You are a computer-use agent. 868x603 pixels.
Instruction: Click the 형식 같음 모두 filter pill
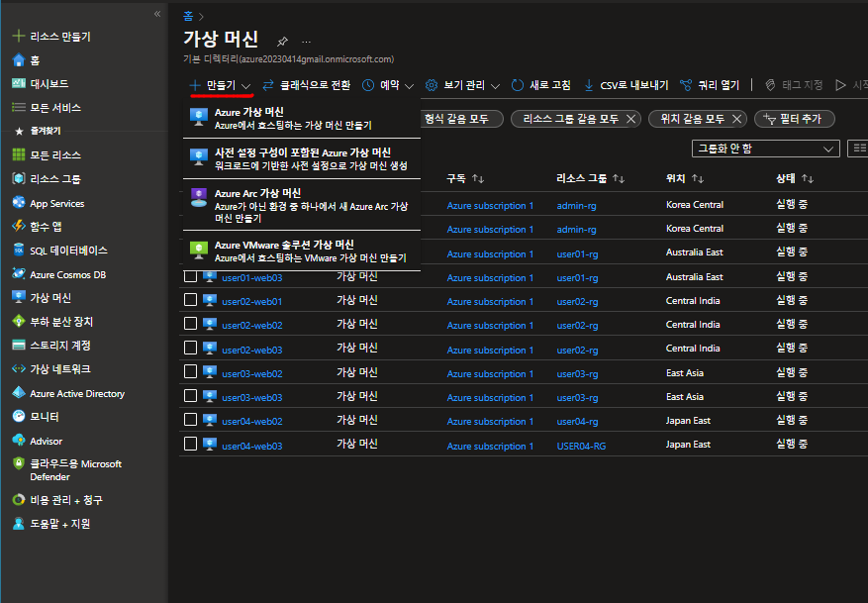click(x=461, y=119)
